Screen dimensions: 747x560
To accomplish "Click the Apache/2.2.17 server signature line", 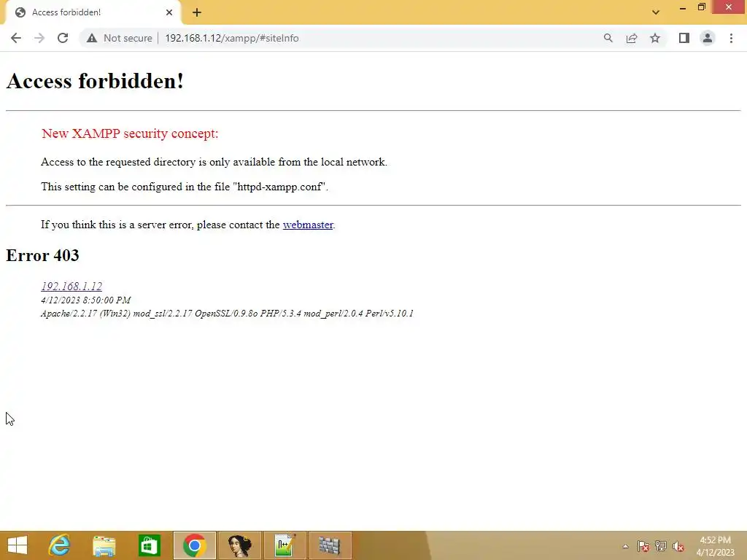I will coord(228,314).
